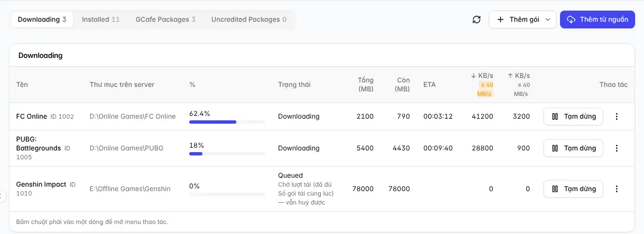
Task: Click download speed value 28800
Action: pos(482,148)
